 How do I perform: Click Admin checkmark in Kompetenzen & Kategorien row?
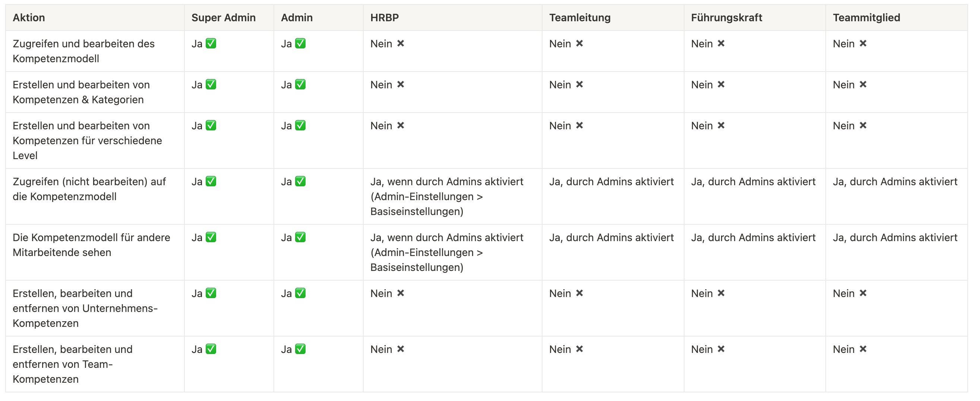coord(300,85)
